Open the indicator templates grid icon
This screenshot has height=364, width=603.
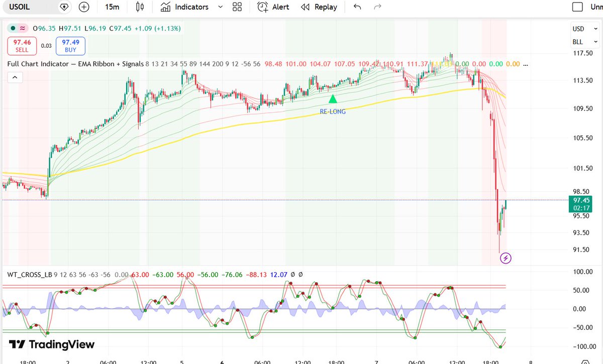click(237, 7)
